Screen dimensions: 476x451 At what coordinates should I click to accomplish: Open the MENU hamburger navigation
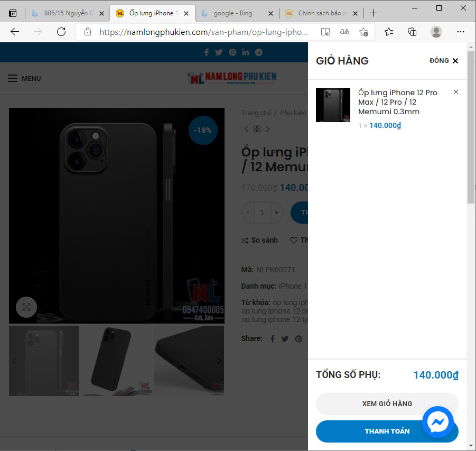[x=24, y=78]
